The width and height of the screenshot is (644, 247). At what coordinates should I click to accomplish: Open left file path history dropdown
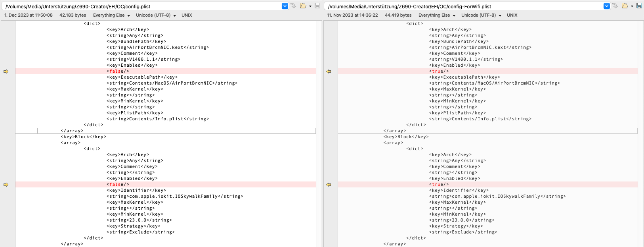pyautogui.click(x=285, y=6)
